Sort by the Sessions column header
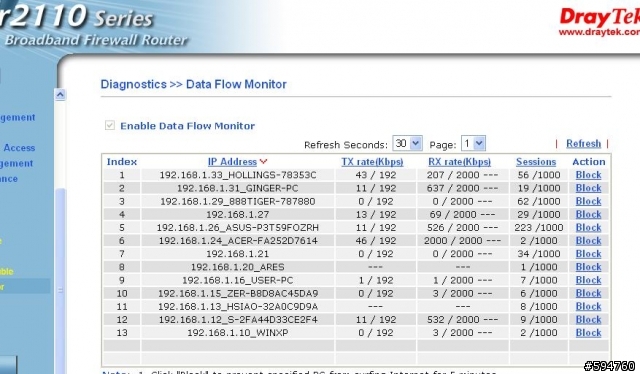Viewport: 640px width, 374px height. click(536, 162)
